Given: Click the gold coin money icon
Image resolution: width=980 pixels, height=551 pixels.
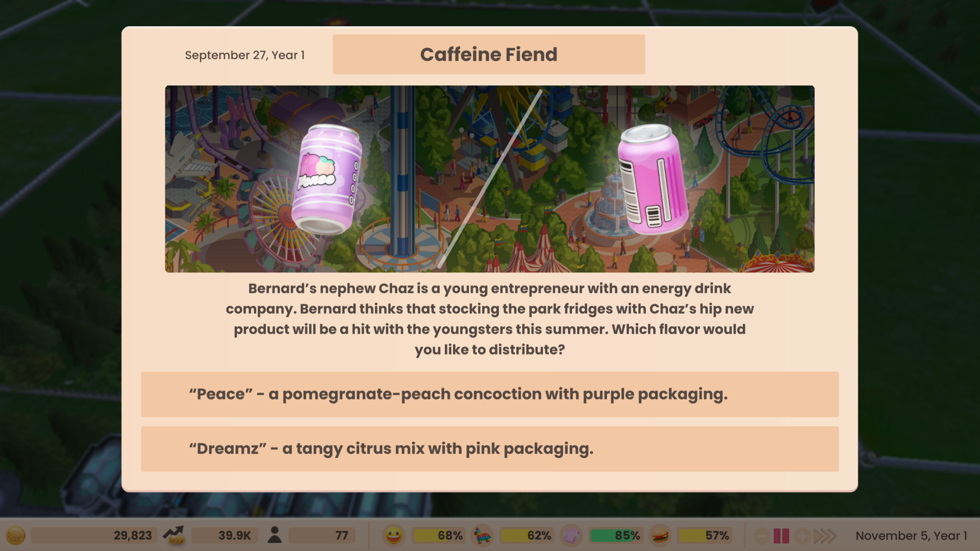Looking at the screenshot, I should pos(16,535).
